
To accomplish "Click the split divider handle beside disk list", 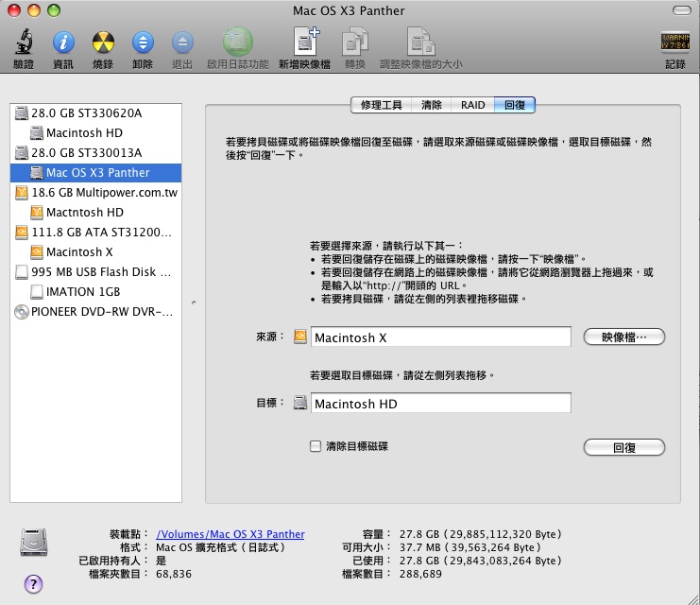I will coord(194,302).
